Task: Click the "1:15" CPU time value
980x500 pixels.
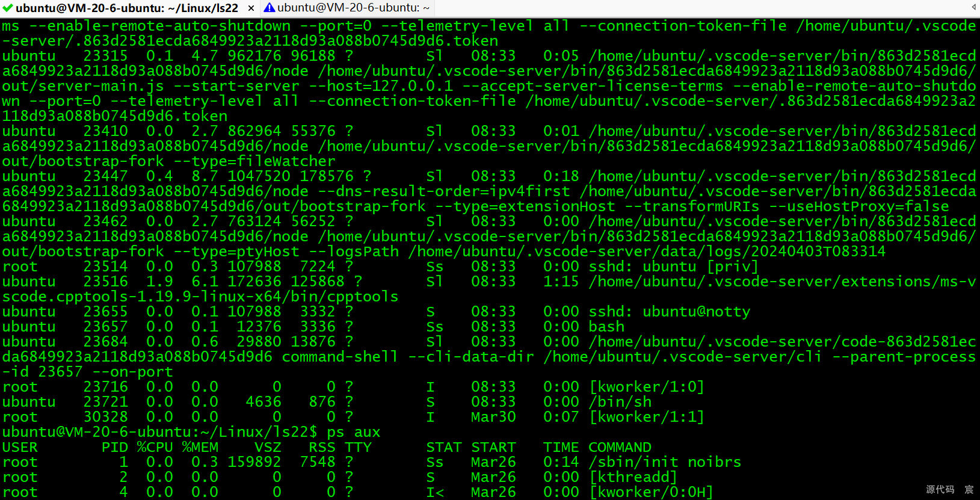Action: click(x=561, y=282)
